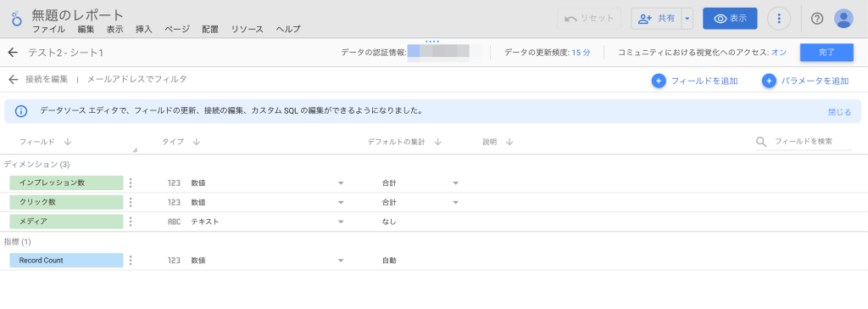This screenshot has width=868, height=309.
Task: Open the リソース menu
Action: point(247,30)
